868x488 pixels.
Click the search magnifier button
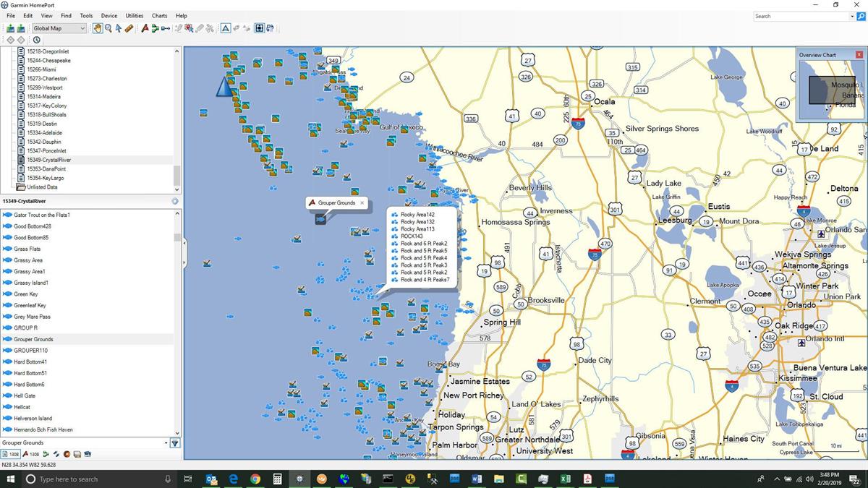click(861, 16)
